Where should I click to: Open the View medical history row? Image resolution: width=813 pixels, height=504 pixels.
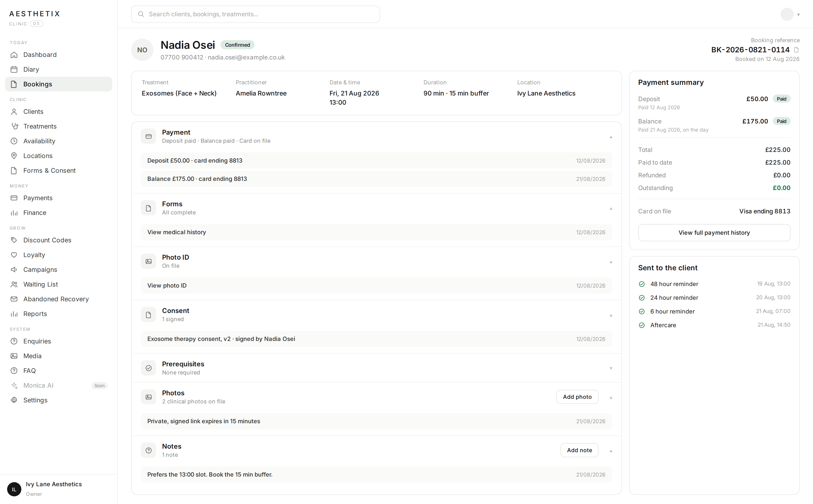376,232
